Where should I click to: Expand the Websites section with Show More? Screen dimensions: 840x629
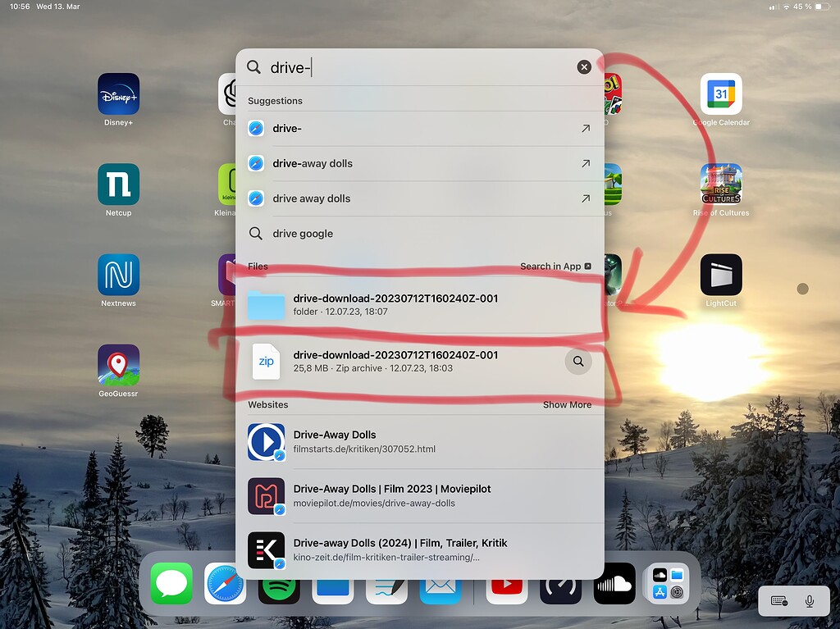pos(567,404)
